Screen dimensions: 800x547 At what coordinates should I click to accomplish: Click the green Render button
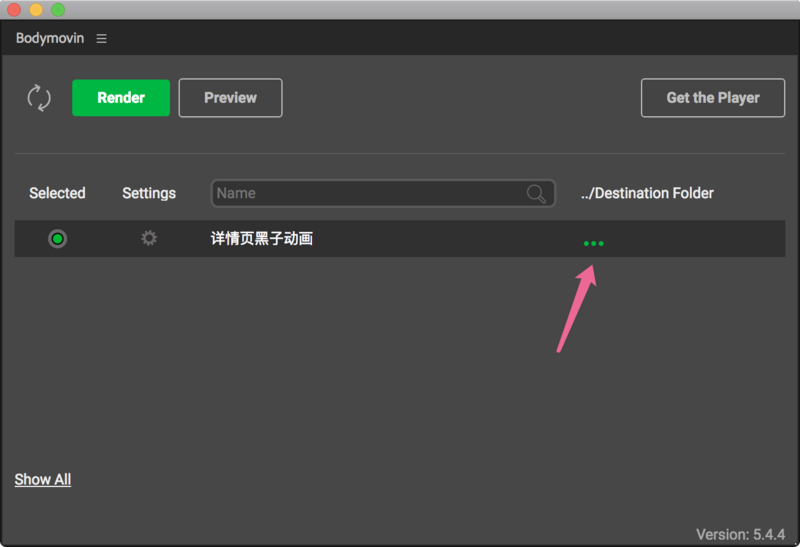pos(121,98)
